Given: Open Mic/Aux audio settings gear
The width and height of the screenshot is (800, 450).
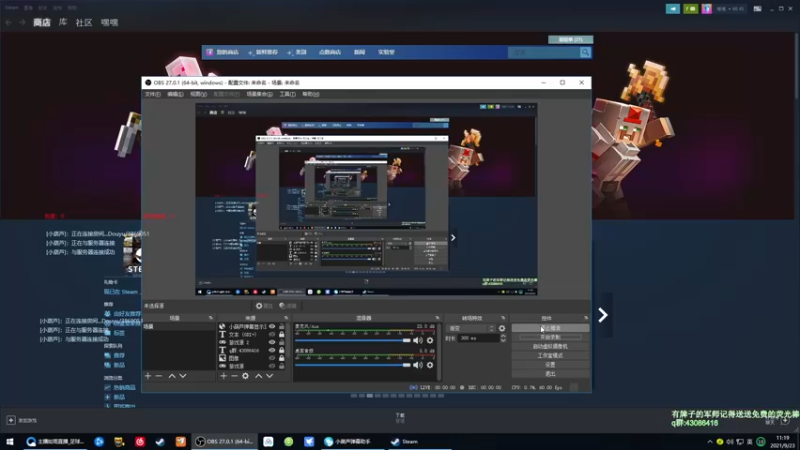Looking at the screenshot, I should 430,340.
